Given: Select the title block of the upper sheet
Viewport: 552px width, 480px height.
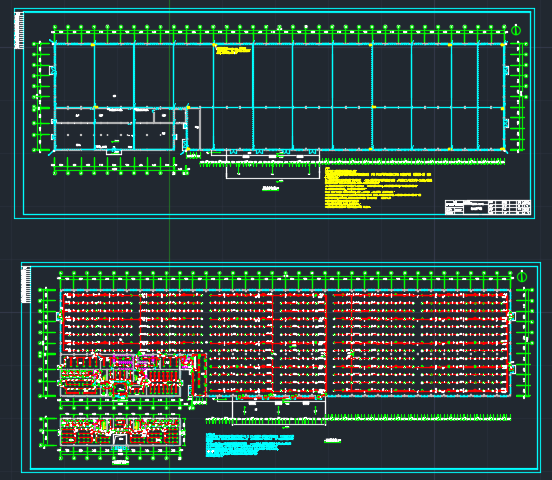Looking at the screenshot, I should click(x=488, y=207).
